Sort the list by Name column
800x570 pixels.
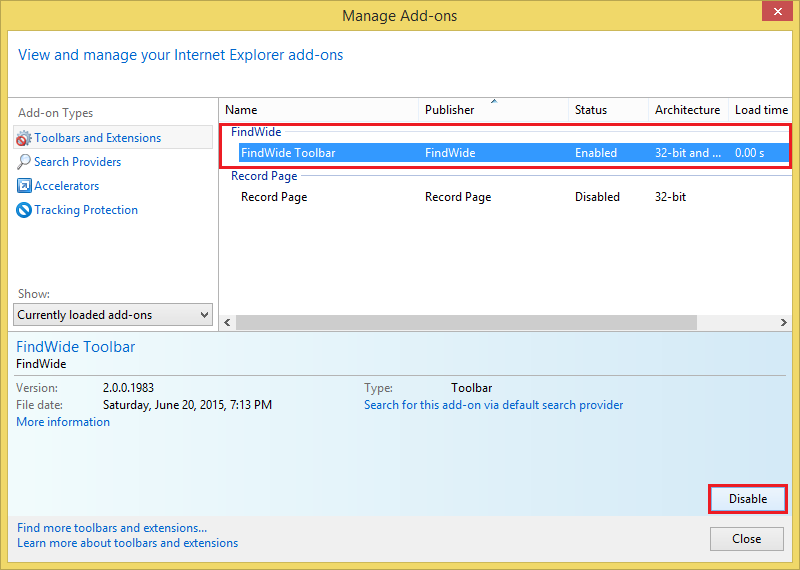[x=319, y=110]
